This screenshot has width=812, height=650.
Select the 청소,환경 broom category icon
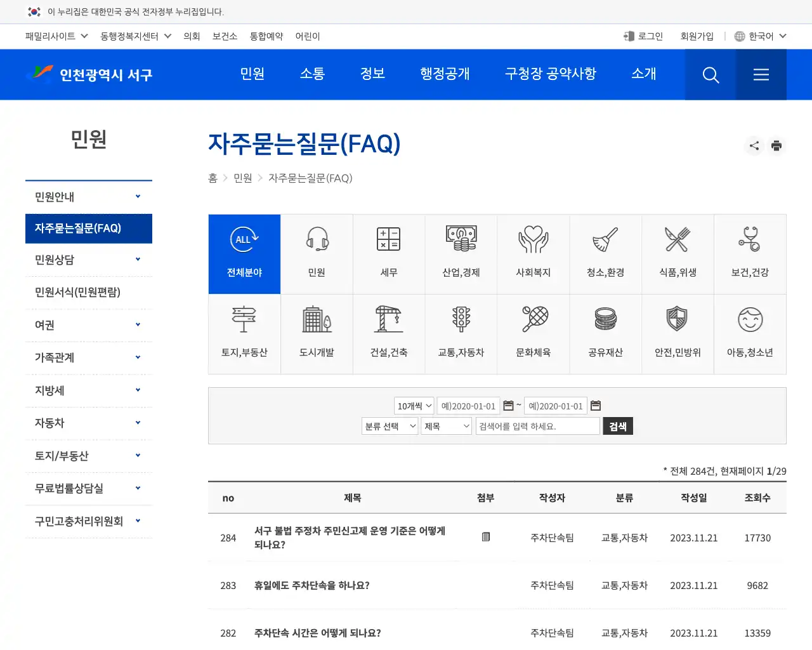[606, 254]
